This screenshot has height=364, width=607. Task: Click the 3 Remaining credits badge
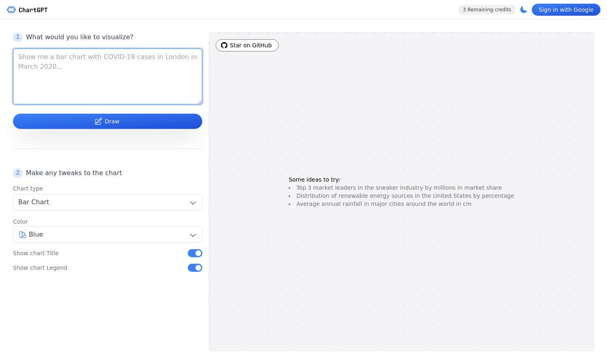click(487, 10)
